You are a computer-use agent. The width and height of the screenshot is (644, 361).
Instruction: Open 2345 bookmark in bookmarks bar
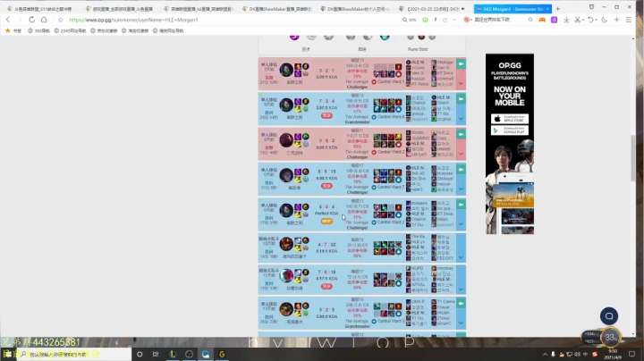(x=70, y=30)
